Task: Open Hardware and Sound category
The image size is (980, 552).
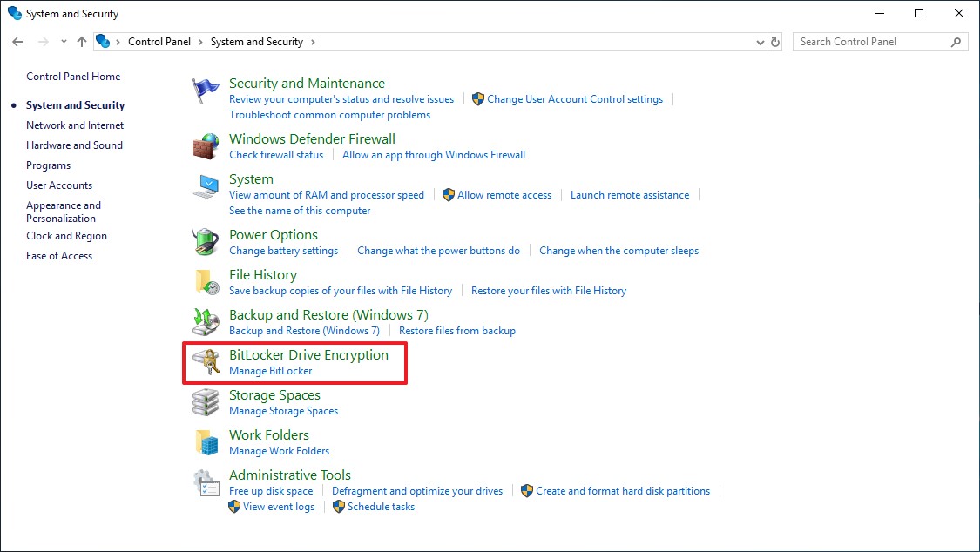Action: click(x=74, y=145)
